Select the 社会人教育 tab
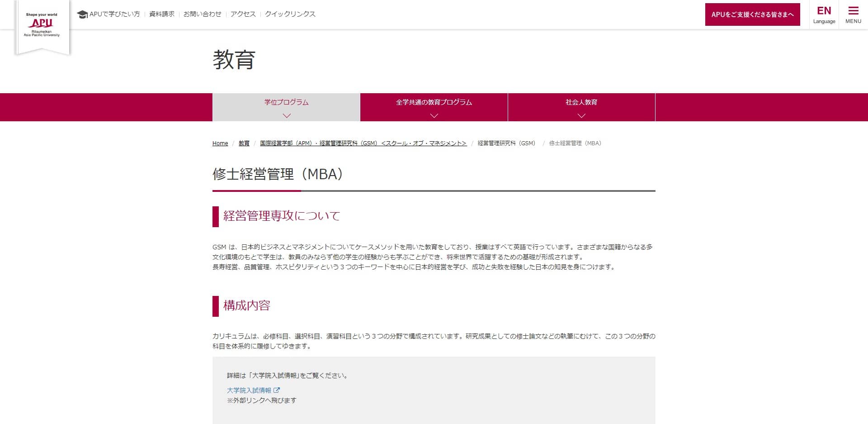868x424 pixels. pos(581,107)
